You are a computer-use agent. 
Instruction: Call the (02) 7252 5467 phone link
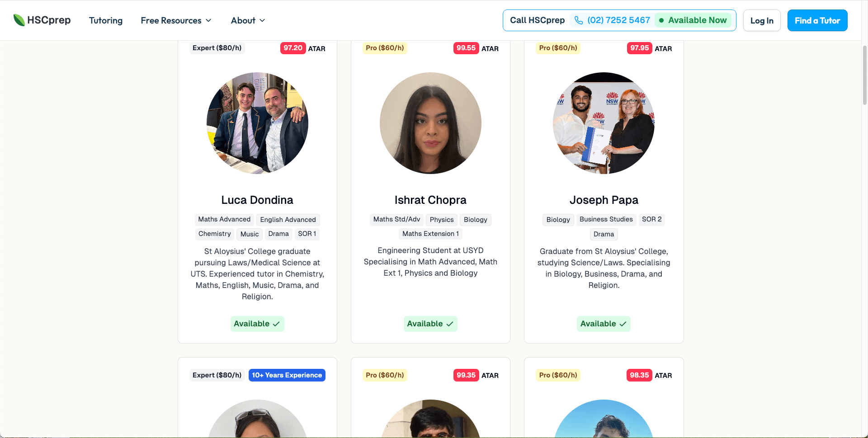pyautogui.click(x=618, y=20)
